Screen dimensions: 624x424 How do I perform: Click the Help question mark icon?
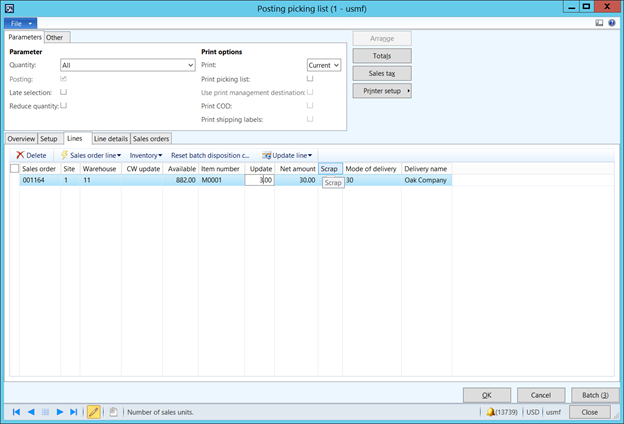pyautogui.click(x=611, y=22)
